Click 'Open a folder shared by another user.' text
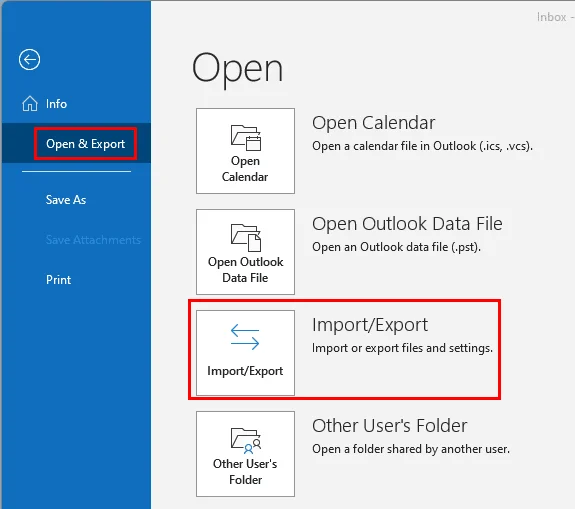 pos(411,449)
